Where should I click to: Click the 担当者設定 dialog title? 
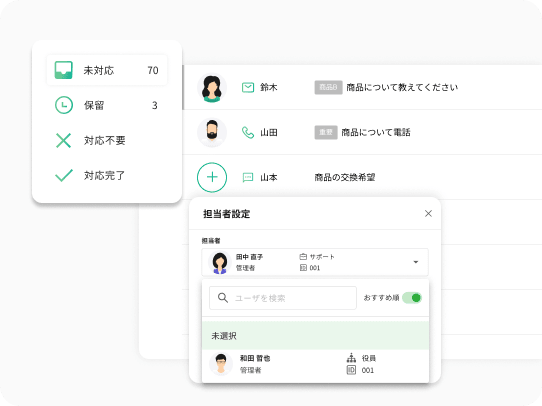point(226,214)
